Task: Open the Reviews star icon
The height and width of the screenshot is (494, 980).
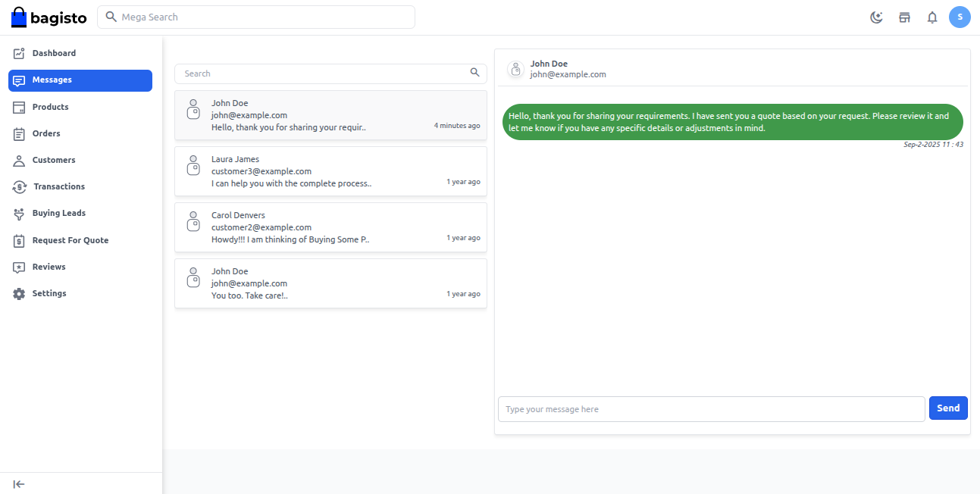Action: click(20, 267)
